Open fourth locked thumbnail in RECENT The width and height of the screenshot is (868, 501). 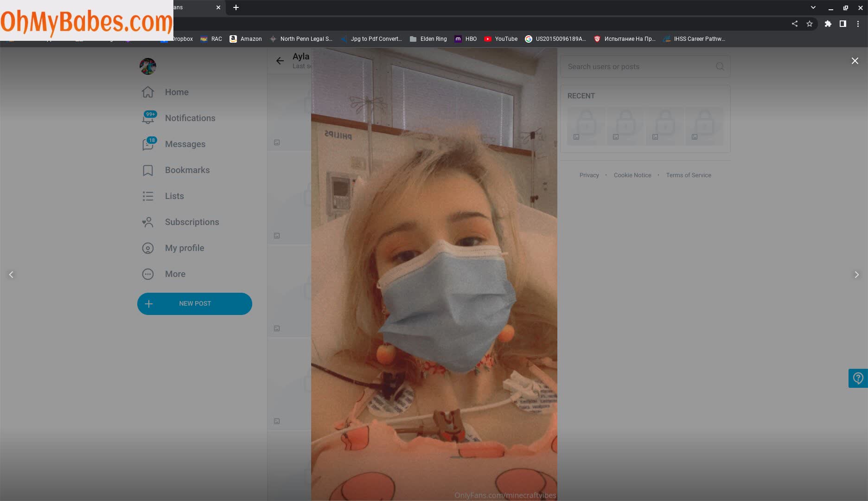(x=704, y=126)
